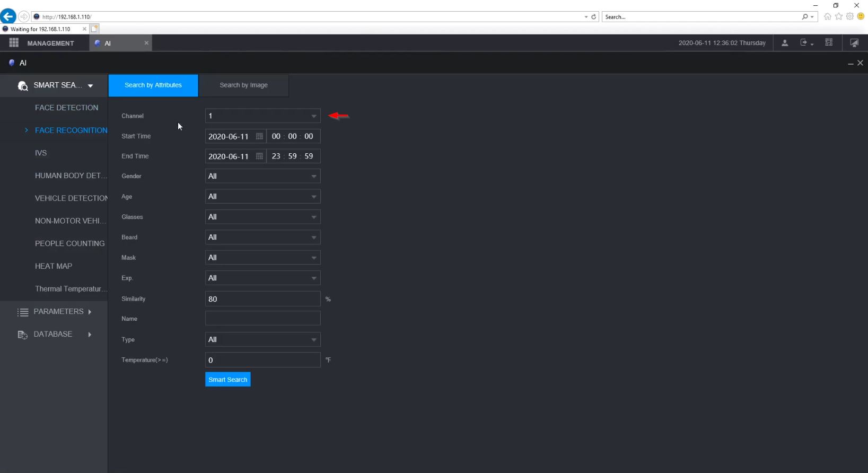Open the Glasses dropdown
The height and width of the screenshot is (473, 868).
pyautogui.click(x=262, y=217)
